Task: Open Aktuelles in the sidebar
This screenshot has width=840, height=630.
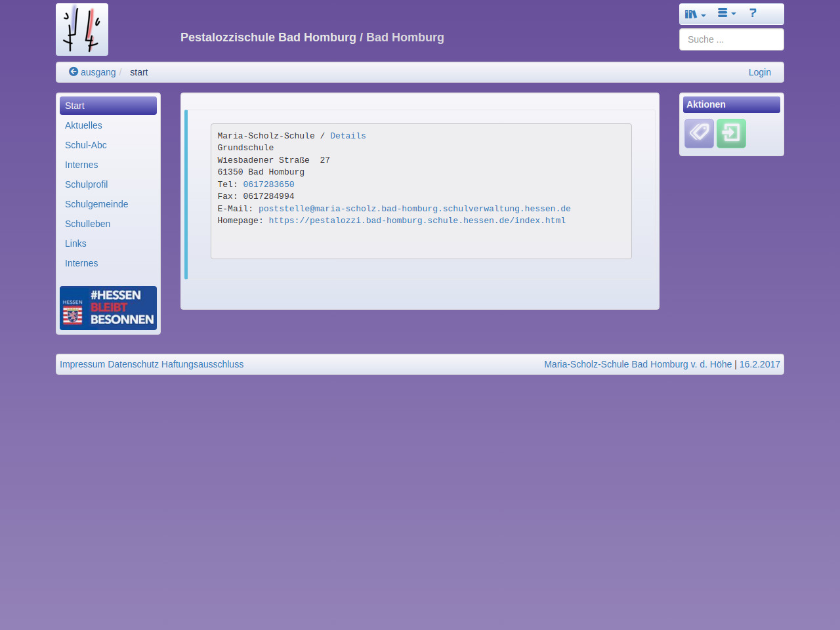Action: tap(83, 125)
